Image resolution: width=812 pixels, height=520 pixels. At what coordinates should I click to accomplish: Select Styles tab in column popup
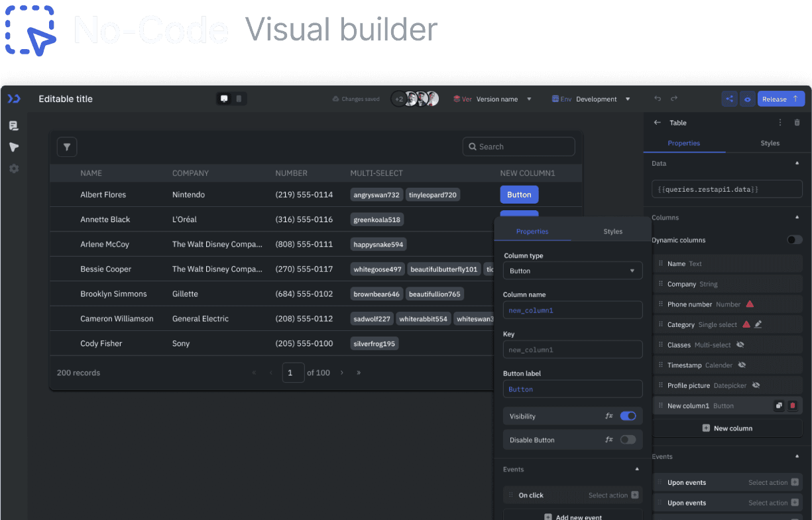(x=612, y=231)
